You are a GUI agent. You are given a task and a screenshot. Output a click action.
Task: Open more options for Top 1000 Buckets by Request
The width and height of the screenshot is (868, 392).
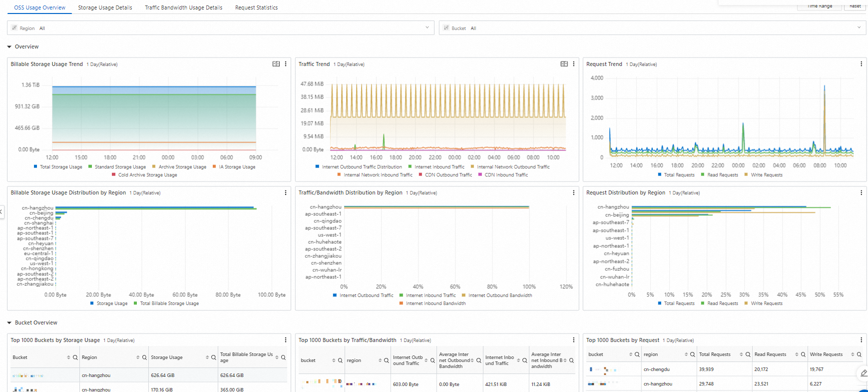[x=861, y=340]
